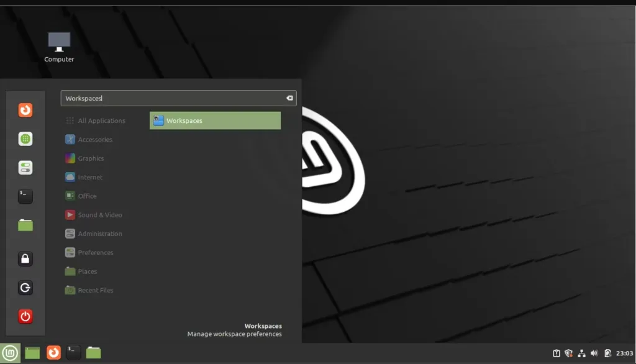Open the network icon in system tray
This screenshot has height=364, width=636.
[x=581, y=353]
